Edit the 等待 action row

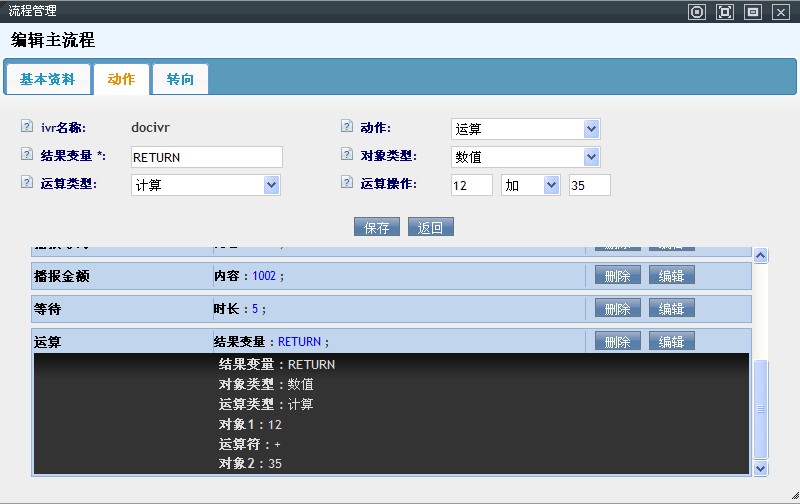672,309
